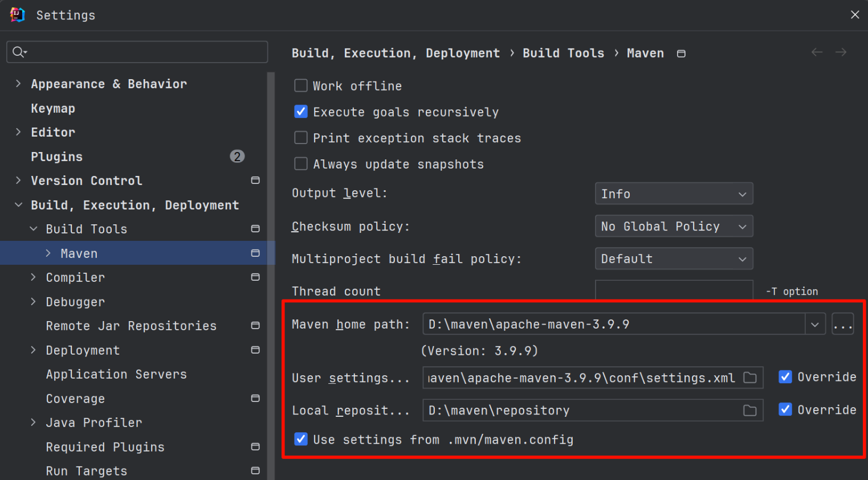Open the Plugins settings page

click(56, 157)
